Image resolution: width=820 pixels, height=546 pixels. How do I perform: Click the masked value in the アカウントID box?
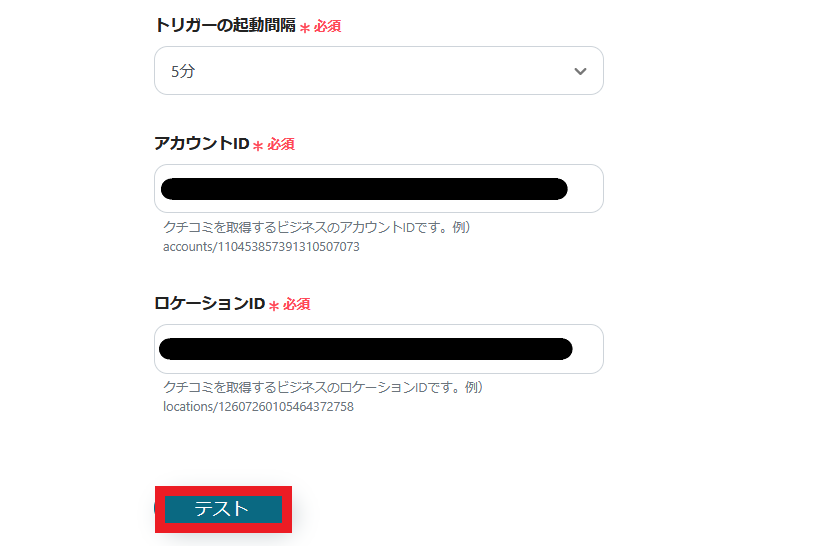tap(364, 189)
